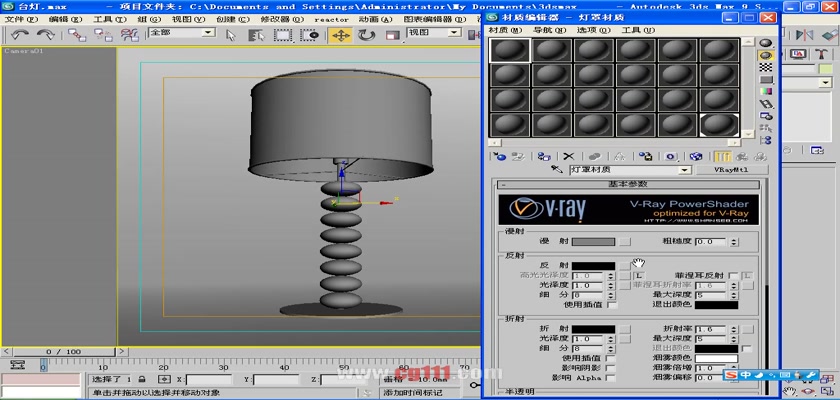Activate the Select and Link tool
The width and height of the screenshot is (840, 400).
[x=77, y=35]
